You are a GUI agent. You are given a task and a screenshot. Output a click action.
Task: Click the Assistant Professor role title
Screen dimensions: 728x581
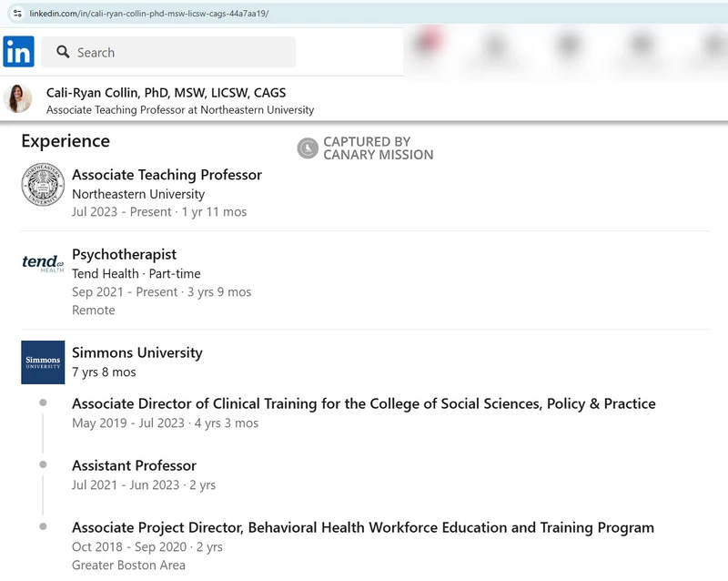point(134,465)
